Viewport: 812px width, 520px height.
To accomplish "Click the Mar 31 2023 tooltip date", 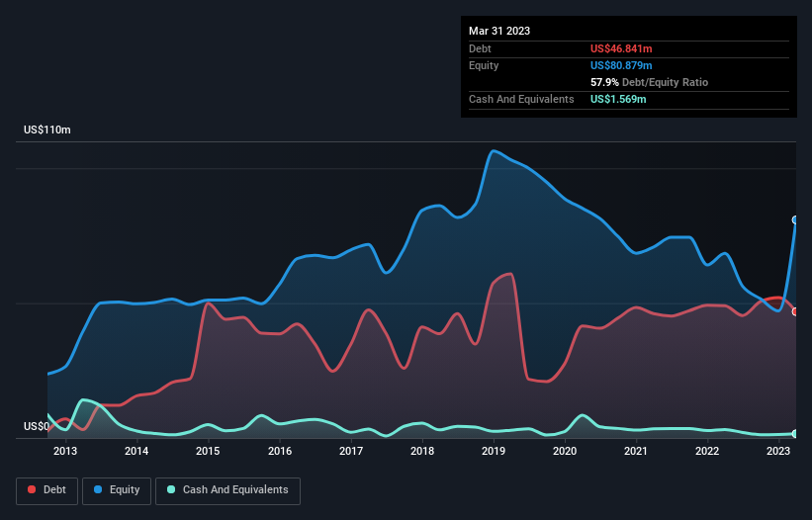I will coord(499,31).
